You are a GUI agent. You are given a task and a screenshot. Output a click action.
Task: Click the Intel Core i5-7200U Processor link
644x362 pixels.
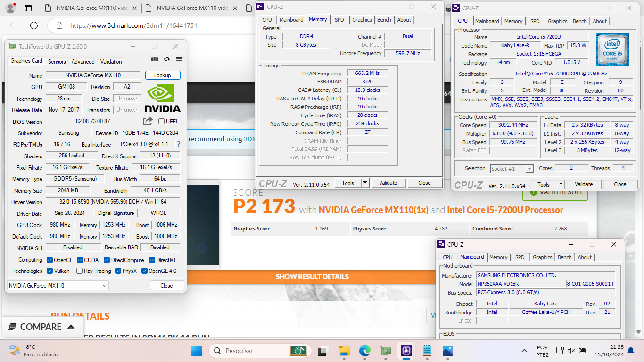pyautogui.click(x=505, y=210)
